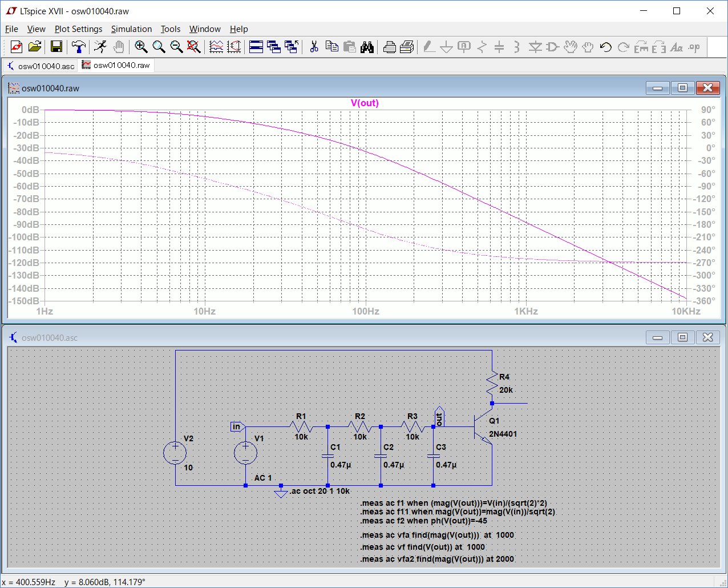Open the Control Panel hammer icon
This screenshot has height=588, width=728.
tap(79, 47)
